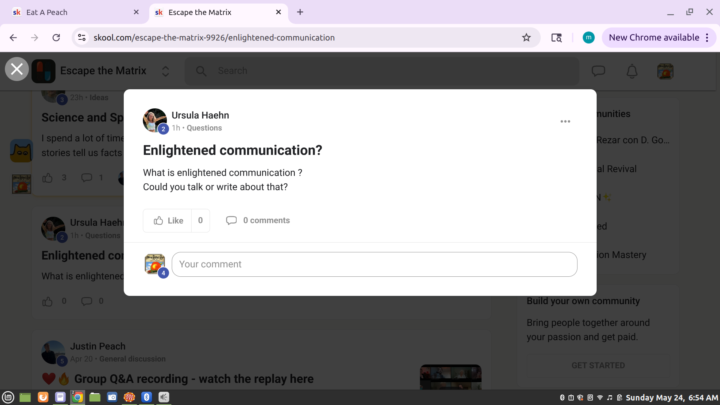Open a new browser tab
The image size is (720, 405).
click(300, 12)
